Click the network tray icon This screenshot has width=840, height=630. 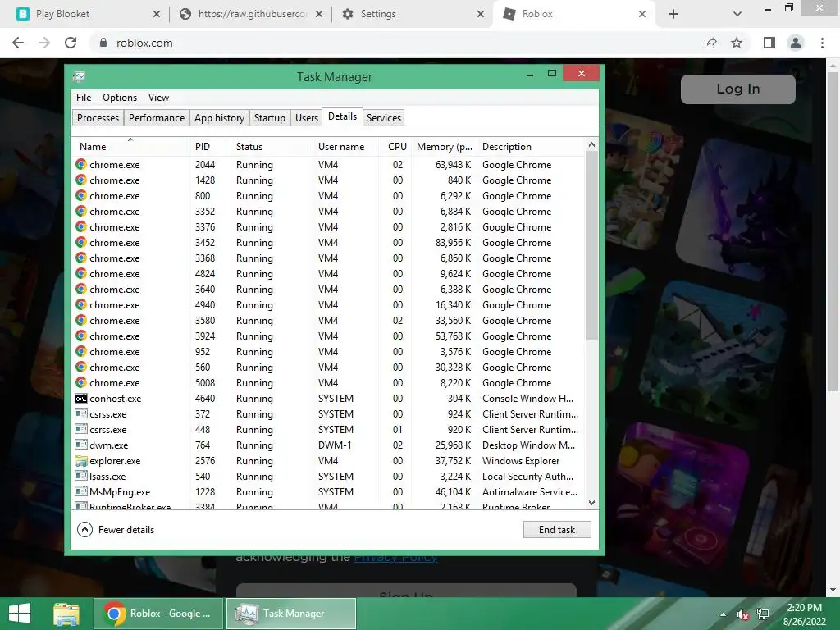coord(763,614)
